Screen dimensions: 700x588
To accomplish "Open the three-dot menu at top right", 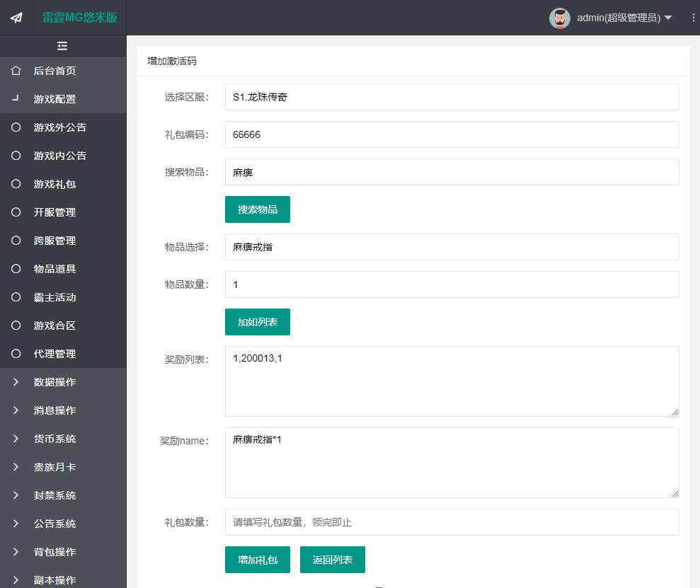I will [x=693, y=17].
